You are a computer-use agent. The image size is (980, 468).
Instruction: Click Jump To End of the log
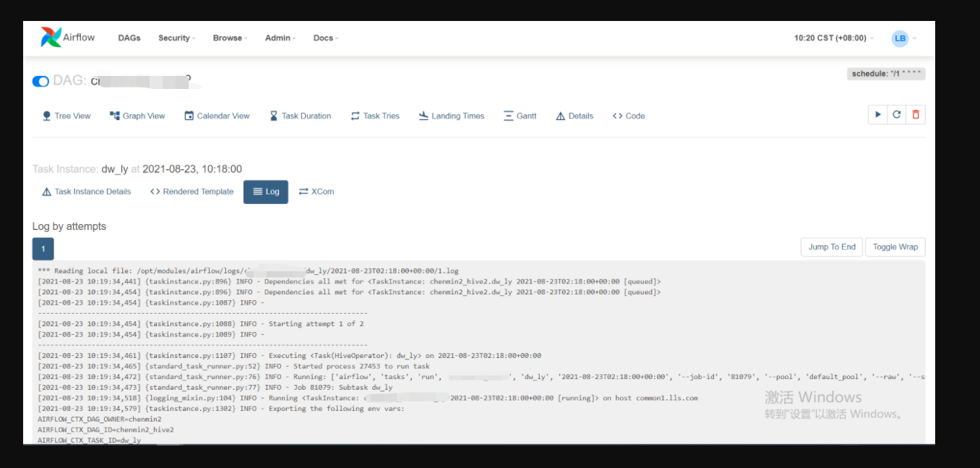(831, 247)
